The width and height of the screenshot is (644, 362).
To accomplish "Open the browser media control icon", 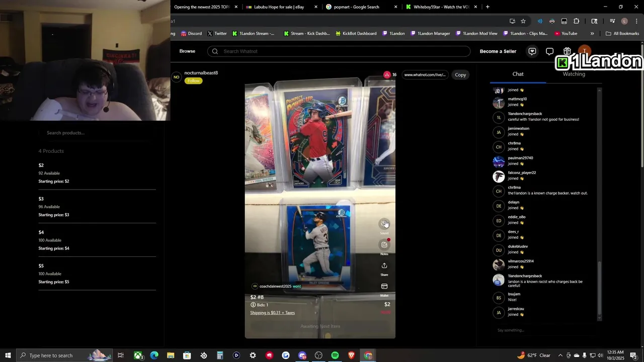I will (x=612, y=21).
